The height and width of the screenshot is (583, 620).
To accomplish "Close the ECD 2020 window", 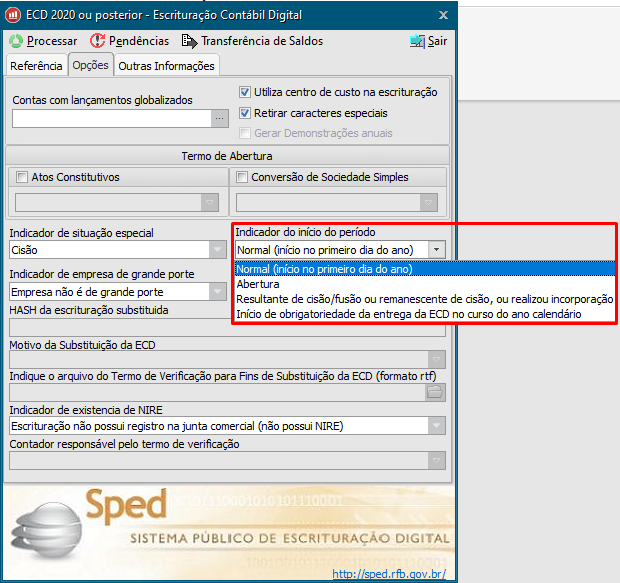I will [x=444, y=15].
